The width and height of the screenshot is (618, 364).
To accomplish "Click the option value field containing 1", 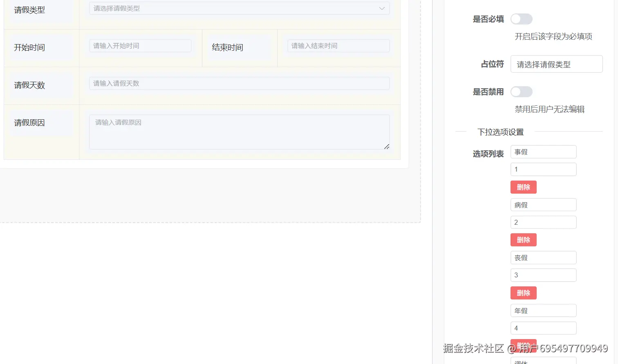I will (x=543, y=169).
